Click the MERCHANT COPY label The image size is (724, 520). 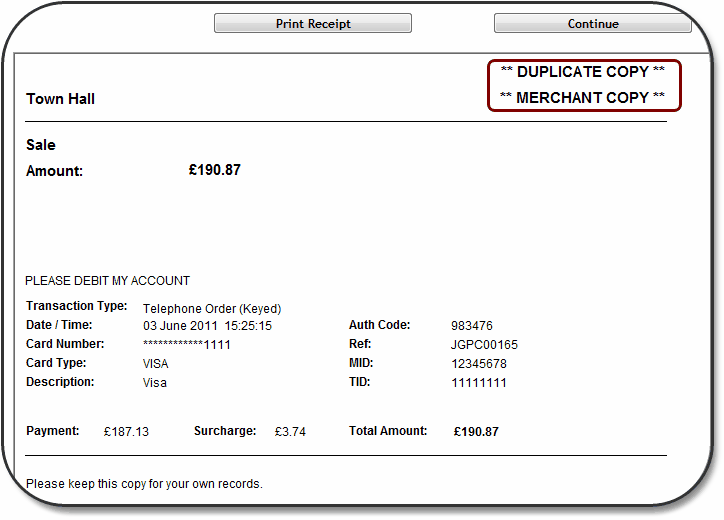point(582,98)
